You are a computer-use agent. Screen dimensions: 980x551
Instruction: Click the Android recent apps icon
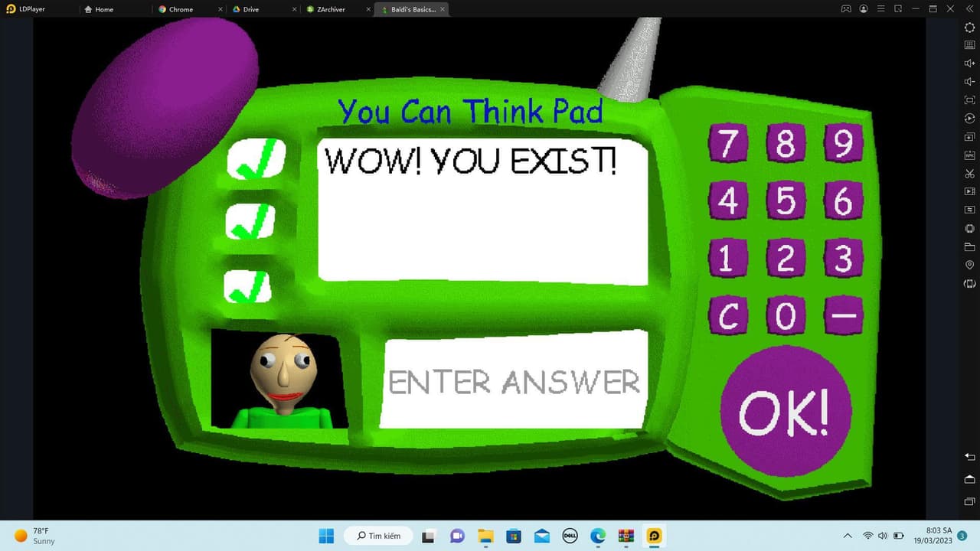point(969,501)
